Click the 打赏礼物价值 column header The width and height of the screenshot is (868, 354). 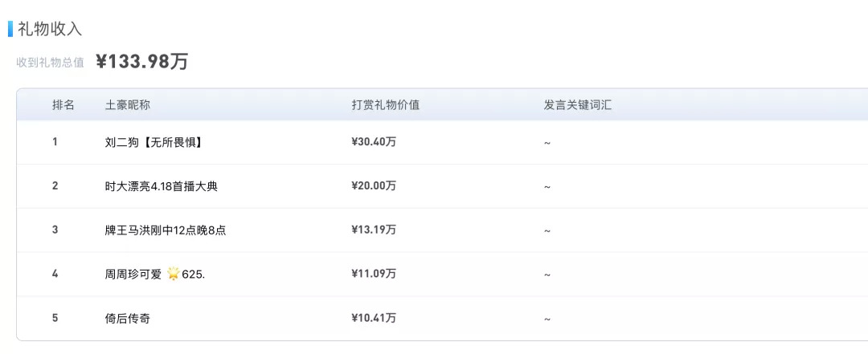pyautogui.click(x=385, y=105)
